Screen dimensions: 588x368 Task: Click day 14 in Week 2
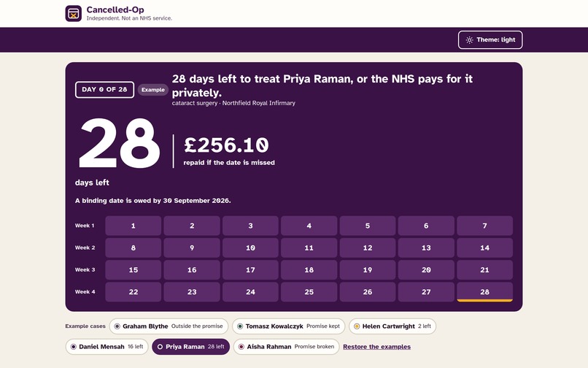tap(484, 248)
